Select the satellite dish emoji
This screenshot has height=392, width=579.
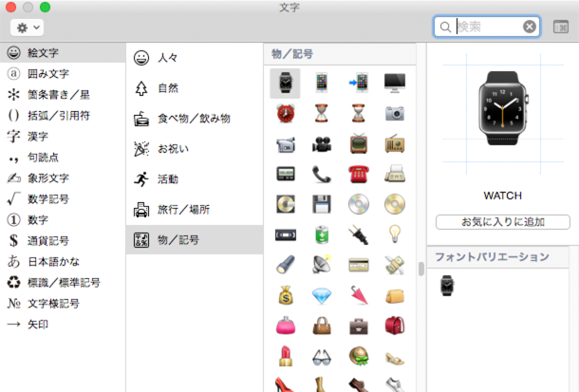pyautogui.click(x=322, y=264)
